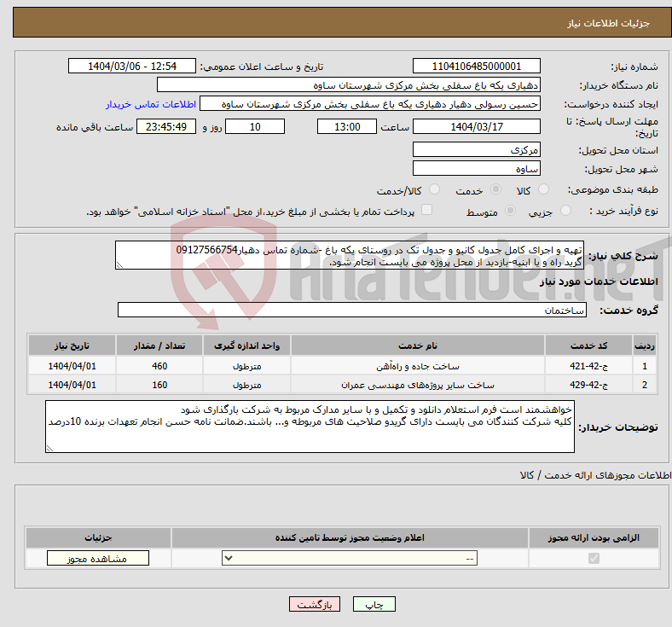The image size is (672, 627).
Task: Click service code ج-42-421 cell
Action: tap(588, 366)
